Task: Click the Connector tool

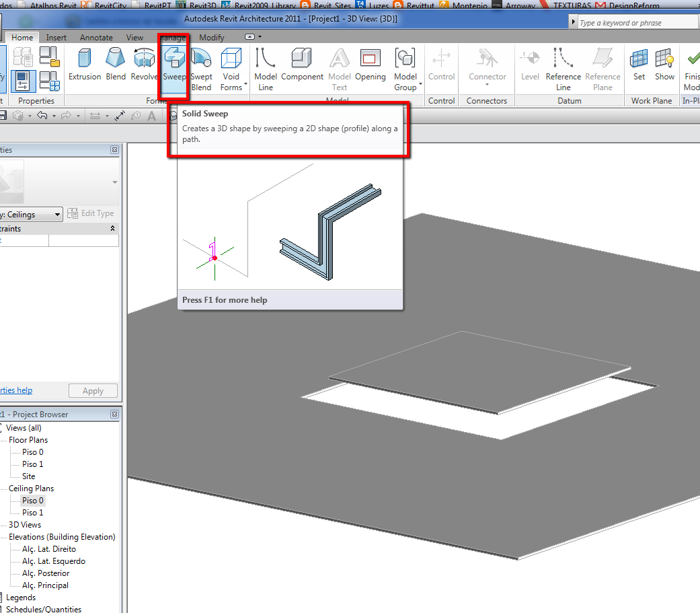Action: (x=487, y=67)
